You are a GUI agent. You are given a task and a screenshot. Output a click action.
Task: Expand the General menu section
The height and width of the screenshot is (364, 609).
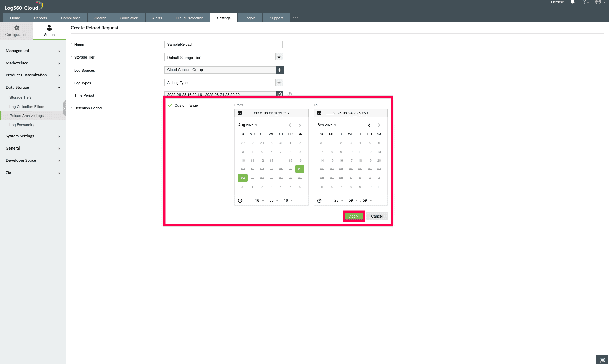(x=33, y=148)
